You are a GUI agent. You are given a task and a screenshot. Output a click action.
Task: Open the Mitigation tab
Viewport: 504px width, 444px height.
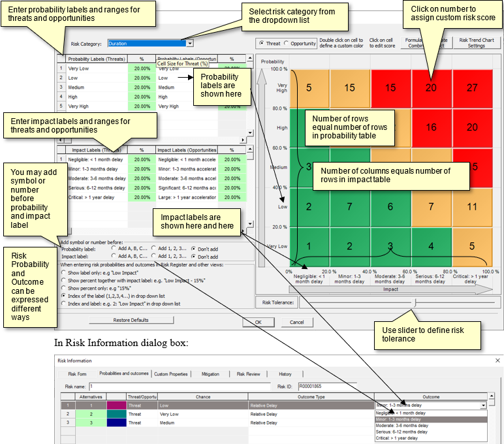(x=210, y=374)
